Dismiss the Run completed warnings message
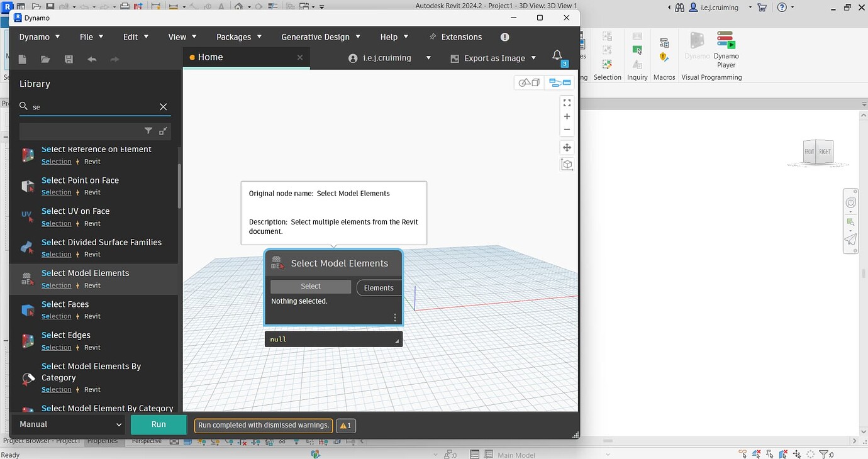 (x=263, y=425)
